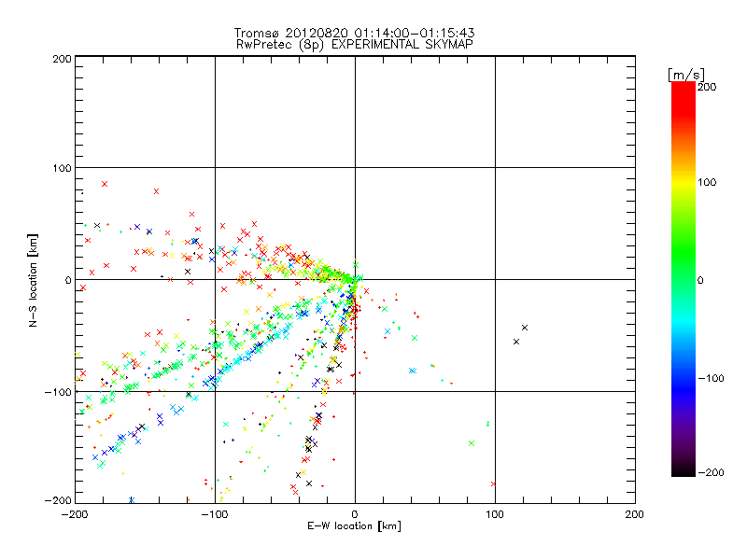
Task: Click the isolated green X marker lower right
Action: point(472,442)
